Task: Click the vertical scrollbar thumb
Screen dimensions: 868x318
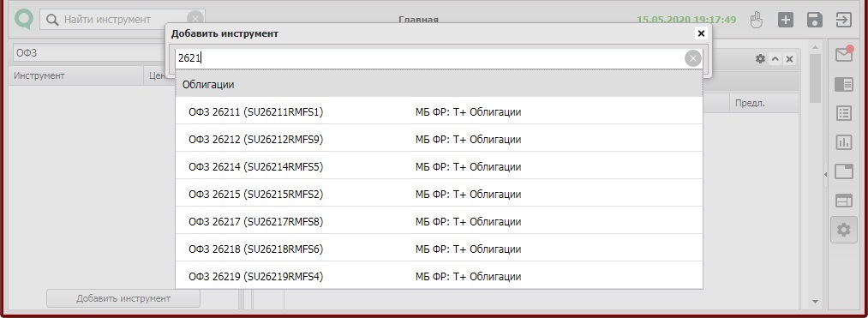Action: tap(814, 77)
